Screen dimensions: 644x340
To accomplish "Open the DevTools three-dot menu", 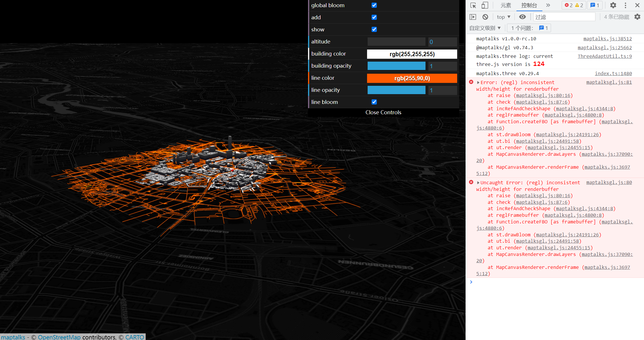I will [625, 5].
